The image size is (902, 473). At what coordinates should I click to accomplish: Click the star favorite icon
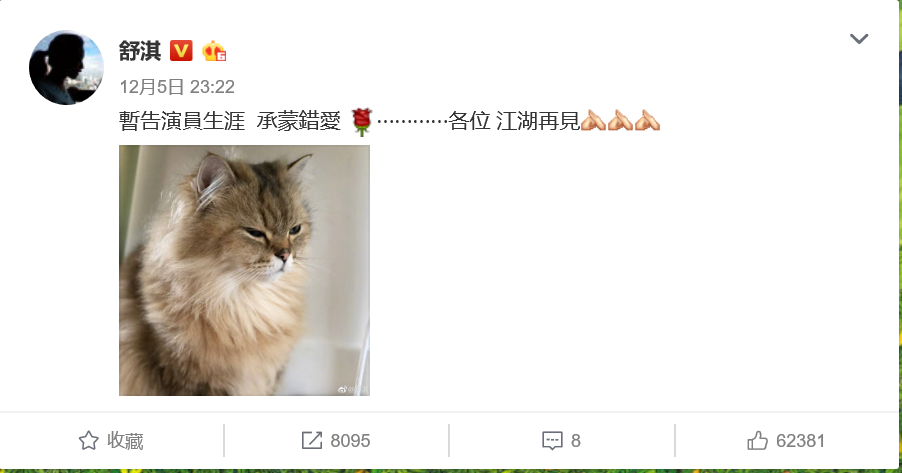pos(89,441)
